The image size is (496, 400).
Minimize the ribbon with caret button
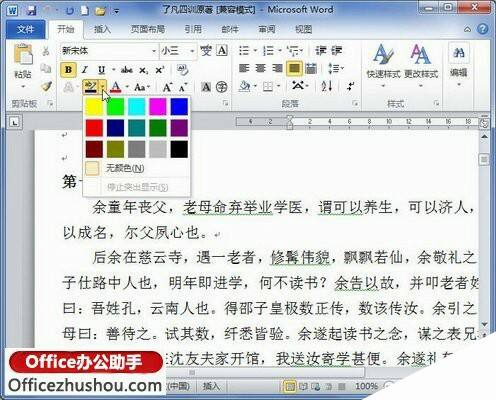point(467,30)
